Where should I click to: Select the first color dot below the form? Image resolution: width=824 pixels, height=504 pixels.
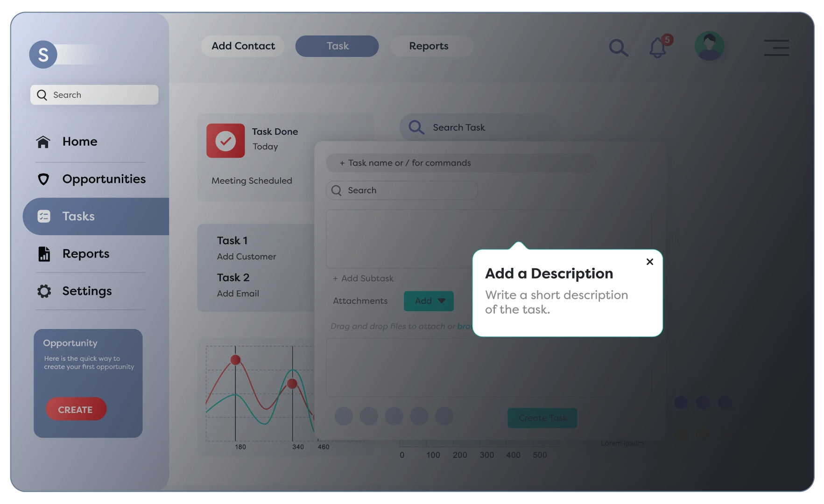tap(344, 416)
